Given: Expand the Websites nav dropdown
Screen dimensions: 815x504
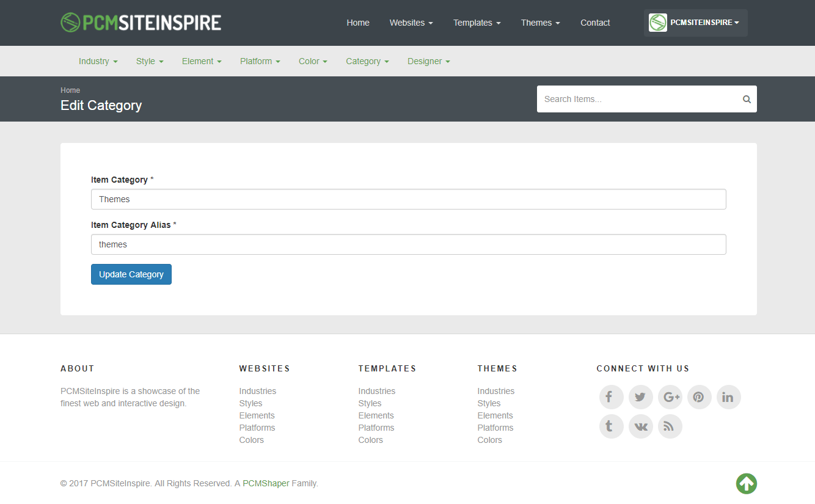Looking at the screenshot, I should (x=411, y=23).
